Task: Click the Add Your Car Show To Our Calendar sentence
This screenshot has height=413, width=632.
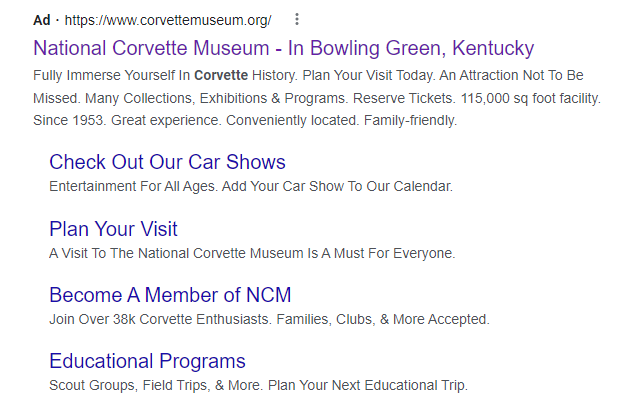Action: point(337,187)
